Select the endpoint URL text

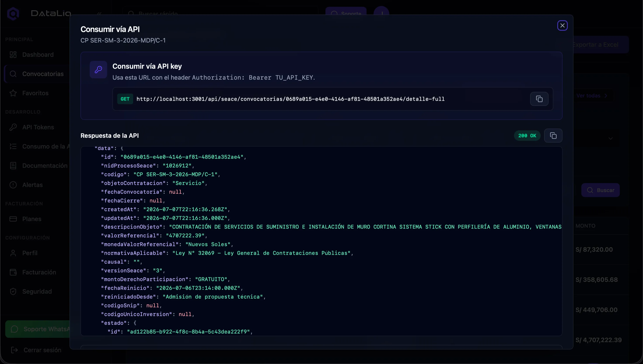pyautogui.click(x=290, y=99)
